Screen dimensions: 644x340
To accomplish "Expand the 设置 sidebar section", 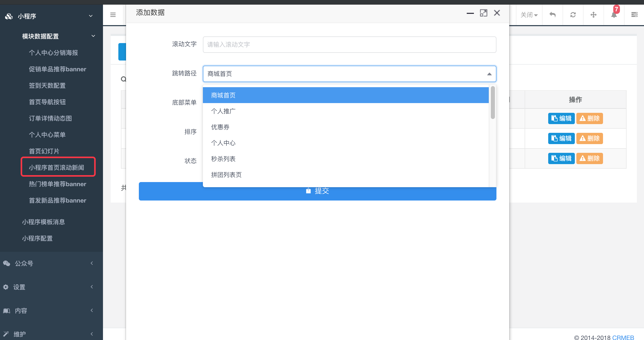I will click(92, 287).
